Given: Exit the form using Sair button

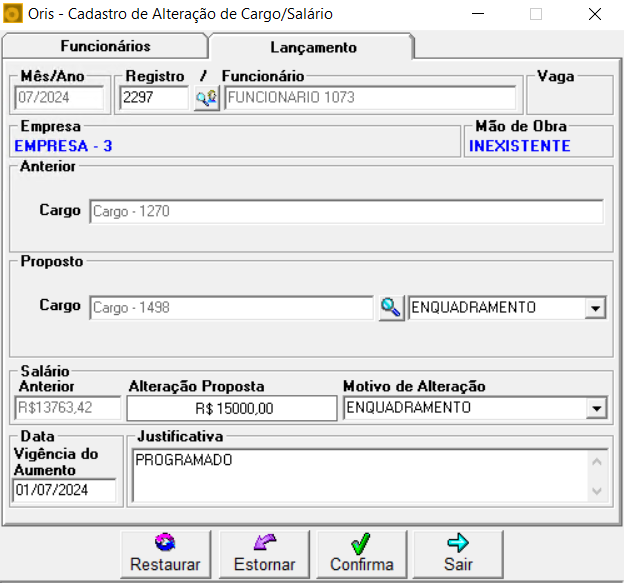Looking at the screenshot, I should [x=458, y=554].
